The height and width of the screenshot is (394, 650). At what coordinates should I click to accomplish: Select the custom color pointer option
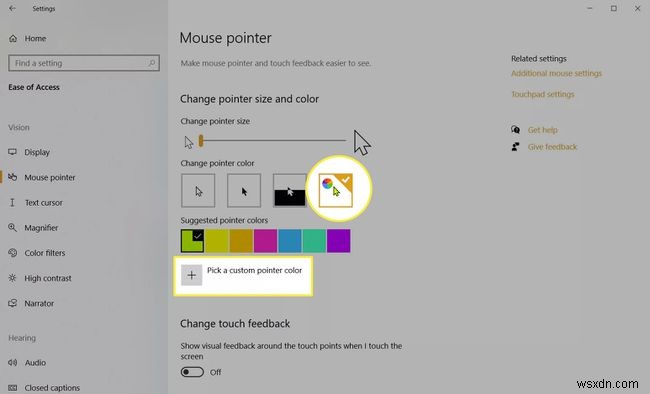pos(336,191)
